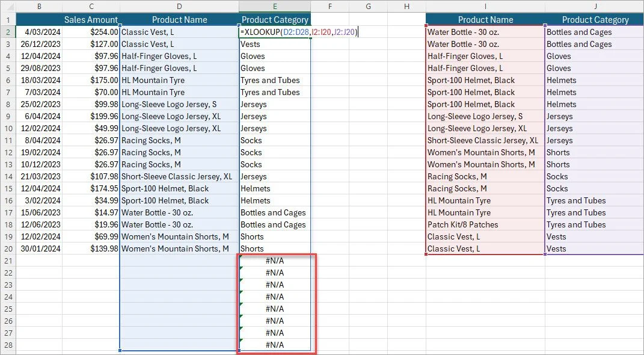The image size is (644, 355).
Task: Click the $107.98 sales amount
Action: click(x=91, y=176)
